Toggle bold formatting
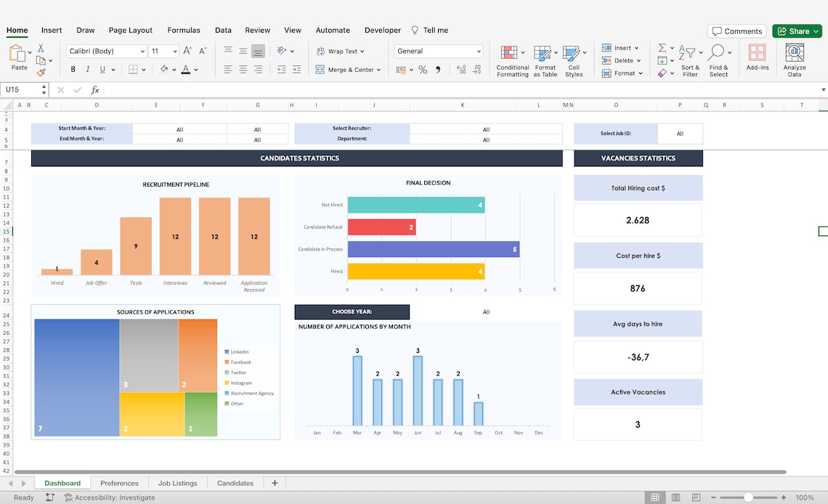Viewport: 828px width, 504px height. 72,68
